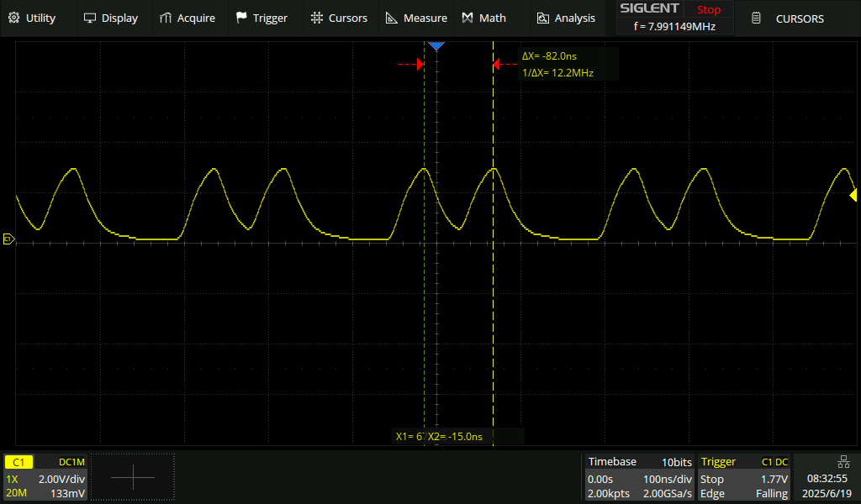Open the Analysis menu
This screenshot has height=504, width=861.
(x=566, y=18)
